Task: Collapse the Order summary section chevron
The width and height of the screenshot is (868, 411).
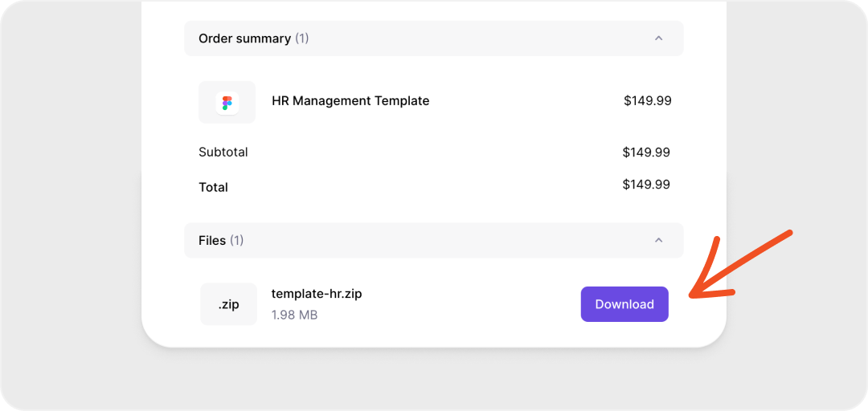Action: [658, 39]
